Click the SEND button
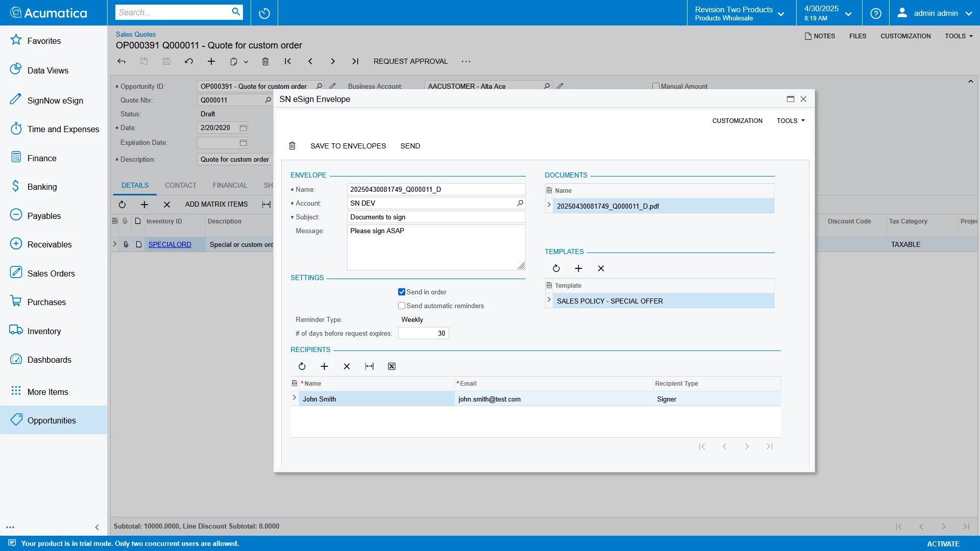This screenshot has width=980, height=551. click(410, 146)
